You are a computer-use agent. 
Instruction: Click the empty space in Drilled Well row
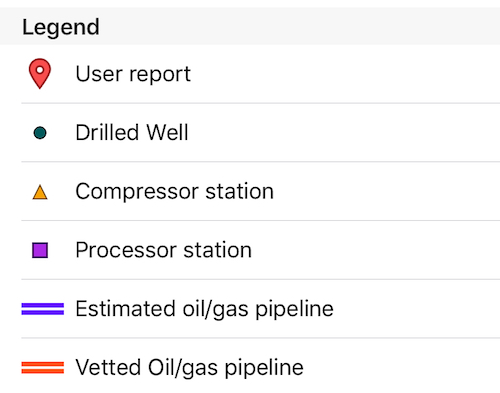345,133
